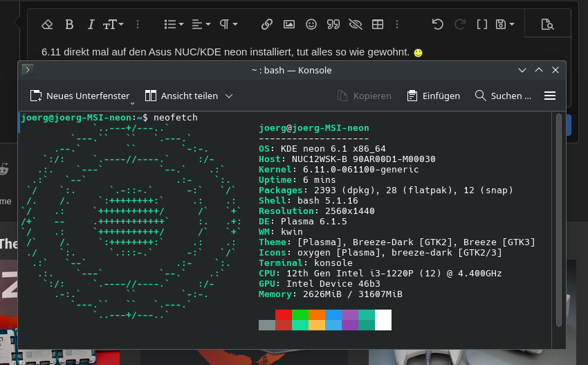Open the text alignment dropdown
Screen dimensions: 588x365
tap(201, 25)
